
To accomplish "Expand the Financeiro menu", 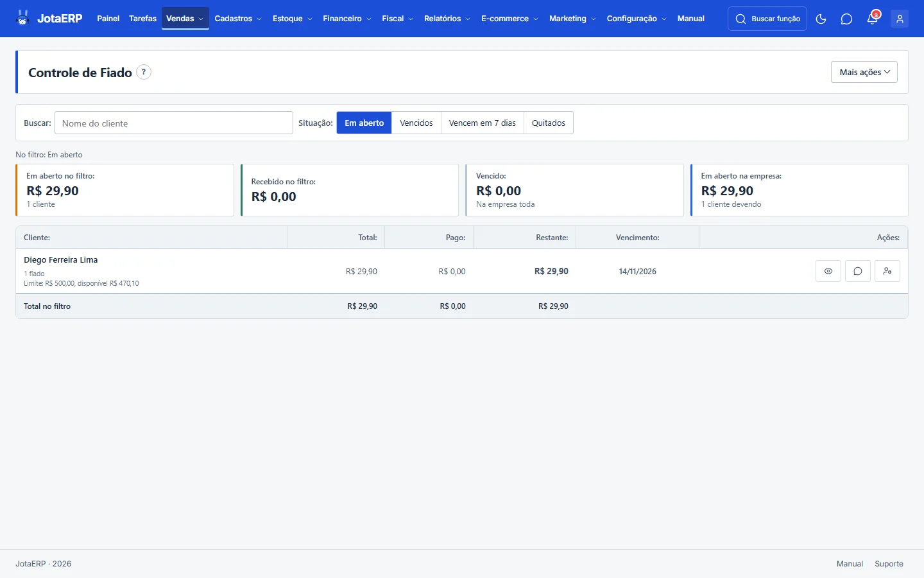I will pyautogui.click(x=347, y=19).
